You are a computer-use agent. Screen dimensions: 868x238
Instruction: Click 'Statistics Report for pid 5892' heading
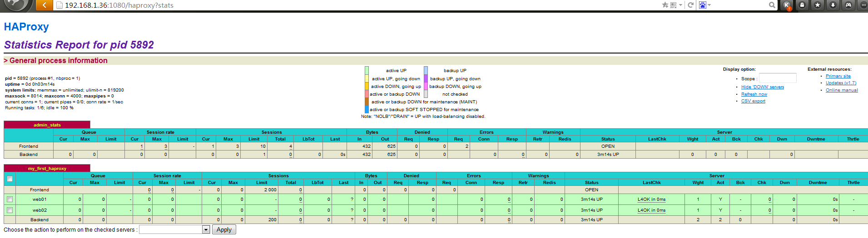(79, 45)
